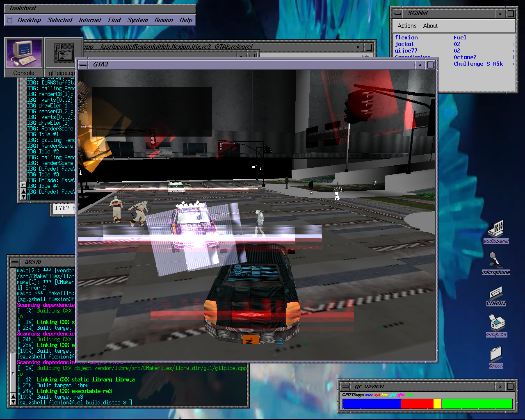Launch the audiopanel desktop icon
525x420 pixels.
tap(496, 231)
